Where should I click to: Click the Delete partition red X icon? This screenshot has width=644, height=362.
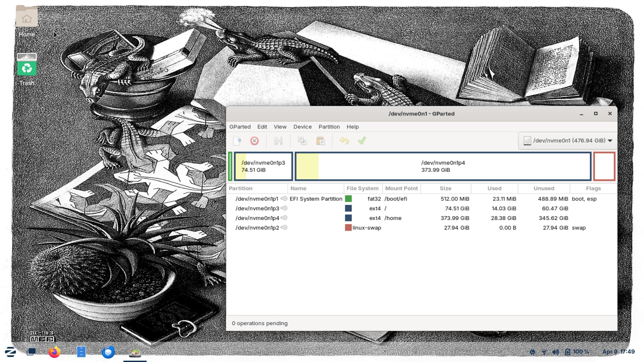click(x=255, y=141)
